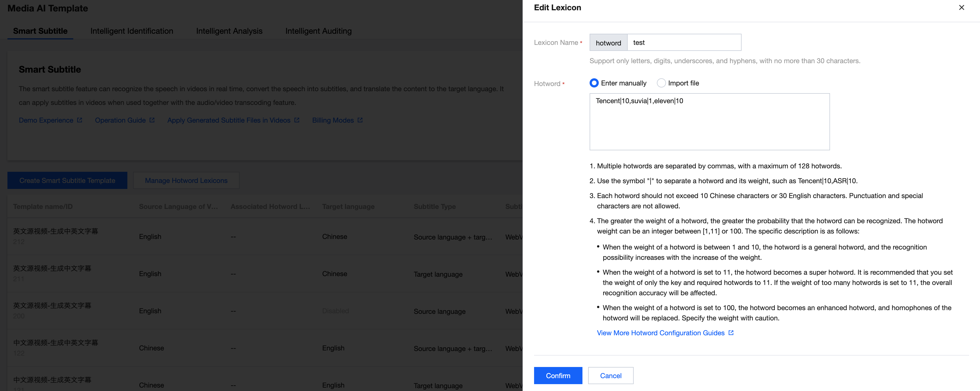Click external link icon beside Operation Guide

pyautogui.click(x=152, y=120)
